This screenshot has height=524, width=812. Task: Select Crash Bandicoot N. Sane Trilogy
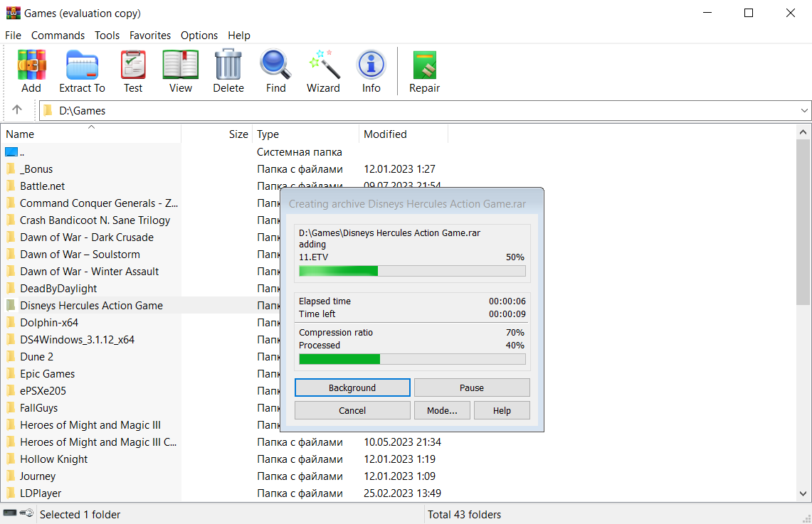95,220
